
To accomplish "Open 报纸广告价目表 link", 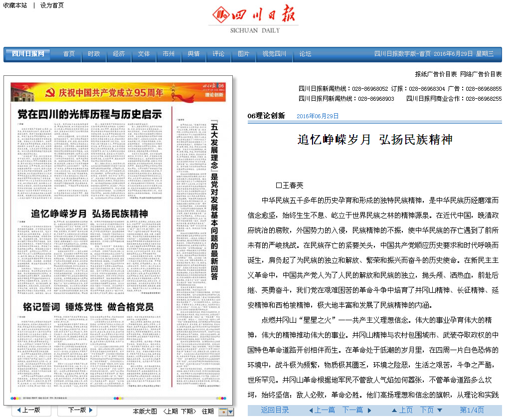I will [436, 74].
